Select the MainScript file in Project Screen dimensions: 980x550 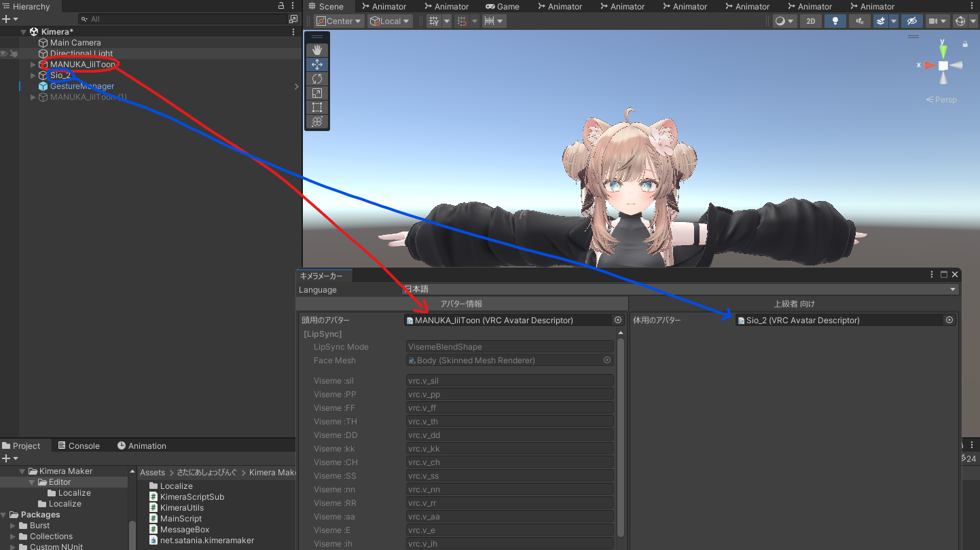(181, 519)
